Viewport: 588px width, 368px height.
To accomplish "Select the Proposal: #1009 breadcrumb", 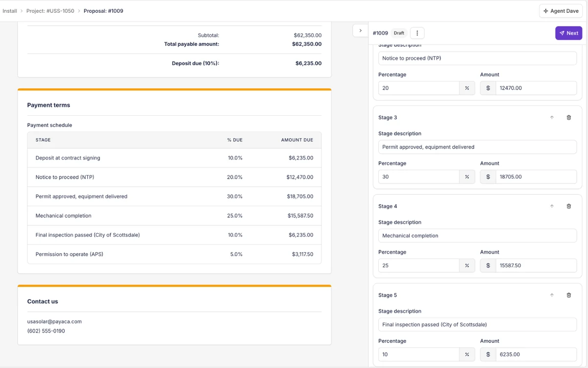I will (x=103, y=11).
